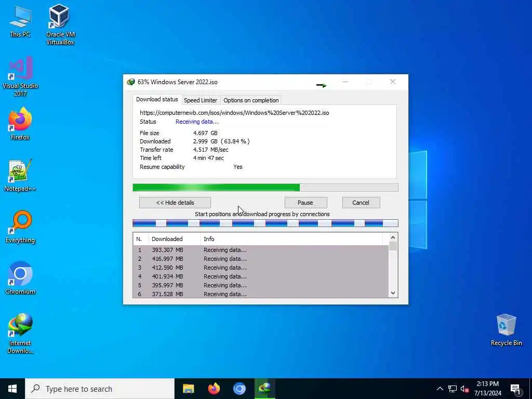The height and width of the screenshot is (399, 532).
Task: Open File Explorer from taskbar
Action: [x=188, y=389]
